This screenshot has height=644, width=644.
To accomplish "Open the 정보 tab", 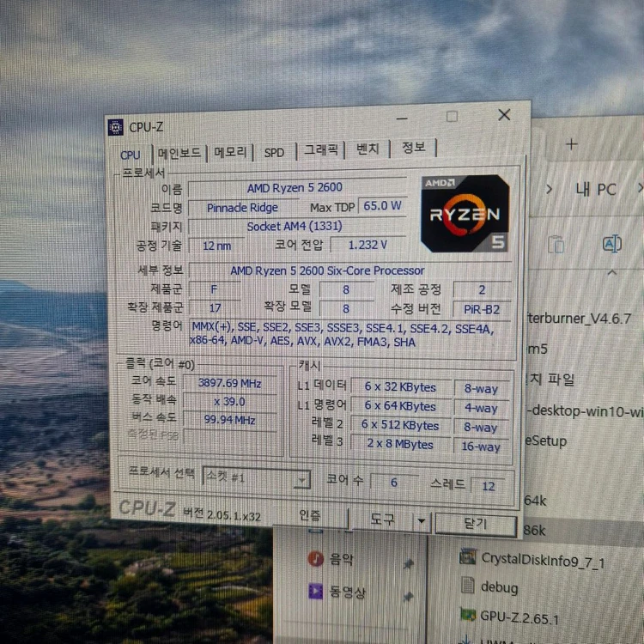I will [414, 147].
